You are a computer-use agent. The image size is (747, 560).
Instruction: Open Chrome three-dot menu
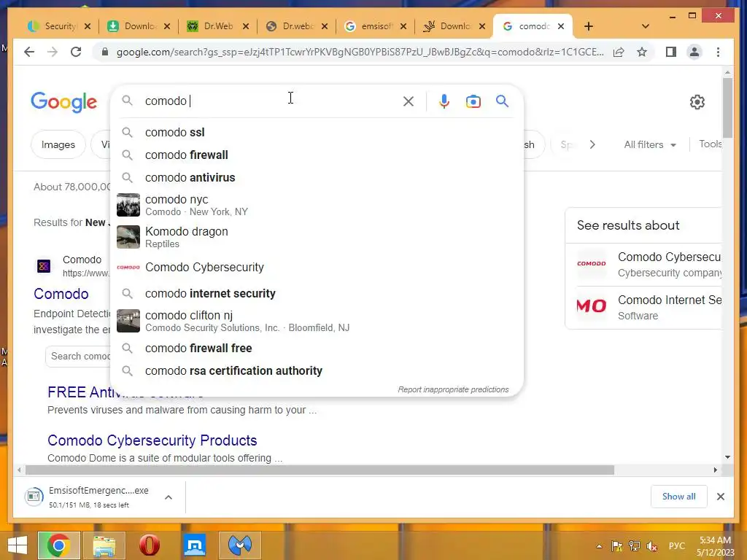click(718, 52)
